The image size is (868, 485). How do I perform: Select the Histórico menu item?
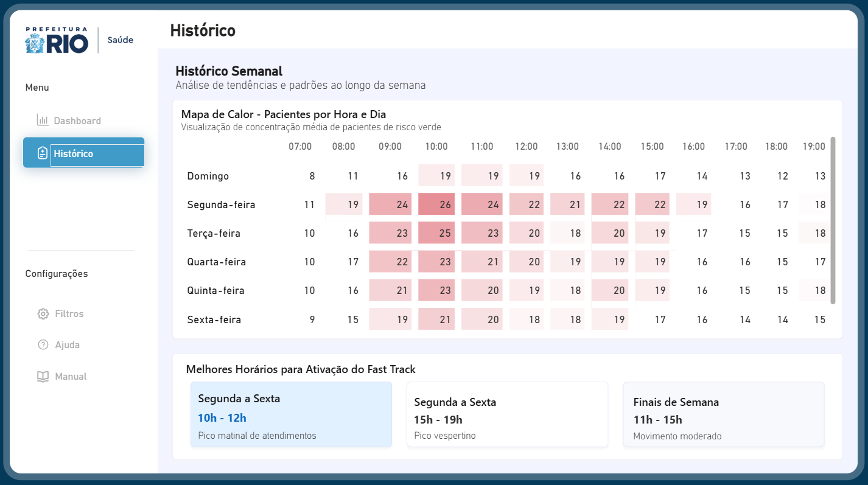(83, 153)
